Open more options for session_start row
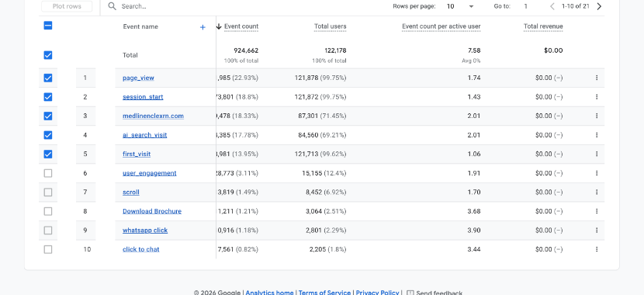The width and height of the screenshot is (644, 295). (x=597, y=97)
